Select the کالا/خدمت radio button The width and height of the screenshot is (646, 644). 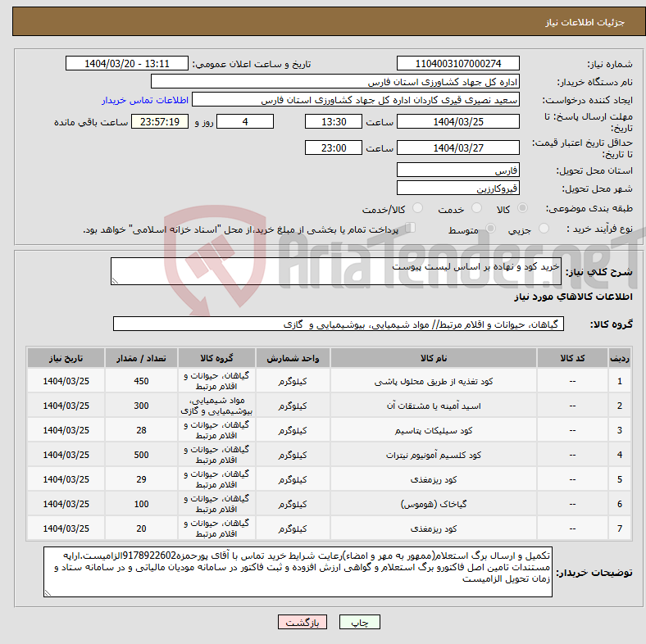pos(417,208)
